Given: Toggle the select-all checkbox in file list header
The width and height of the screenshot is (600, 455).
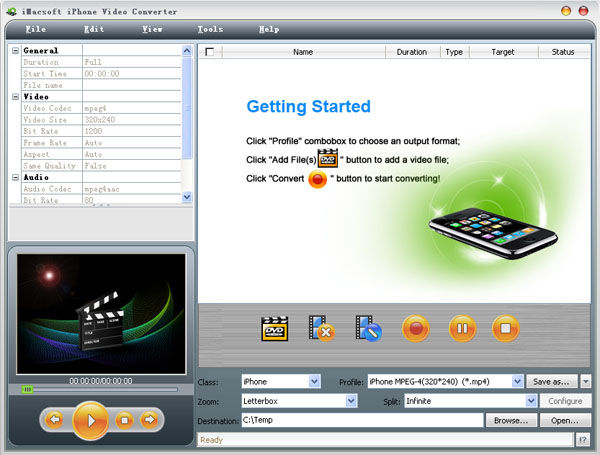Looking at the screenshot, I should [209, 52].
